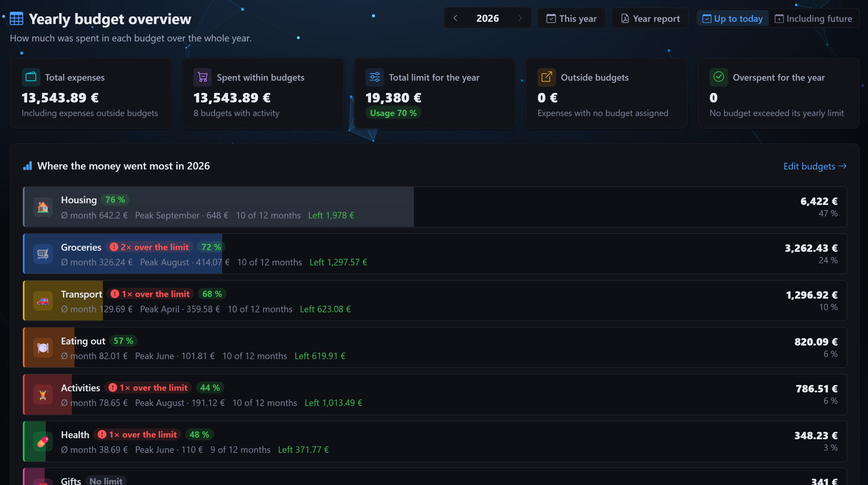This screenshot has height=485, width=868.
Task: Click the Total limit sliders icon
Action: [374, 77]
